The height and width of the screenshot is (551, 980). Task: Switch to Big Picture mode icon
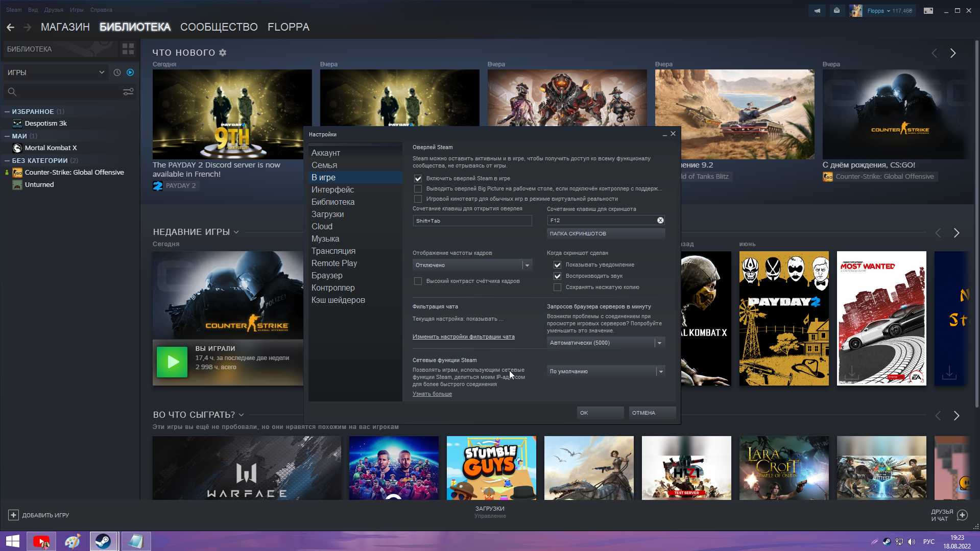pyautogui.click(x=928, y=11)
